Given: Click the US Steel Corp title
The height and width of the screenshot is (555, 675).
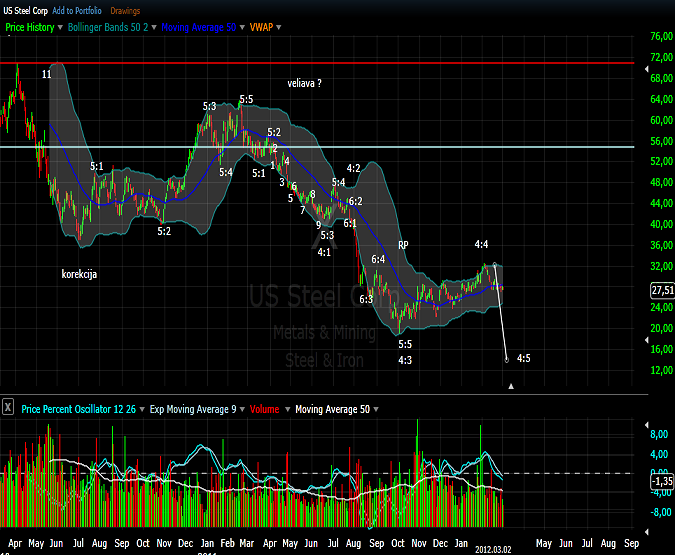Looking at the screenshot, I should [26, 10].
